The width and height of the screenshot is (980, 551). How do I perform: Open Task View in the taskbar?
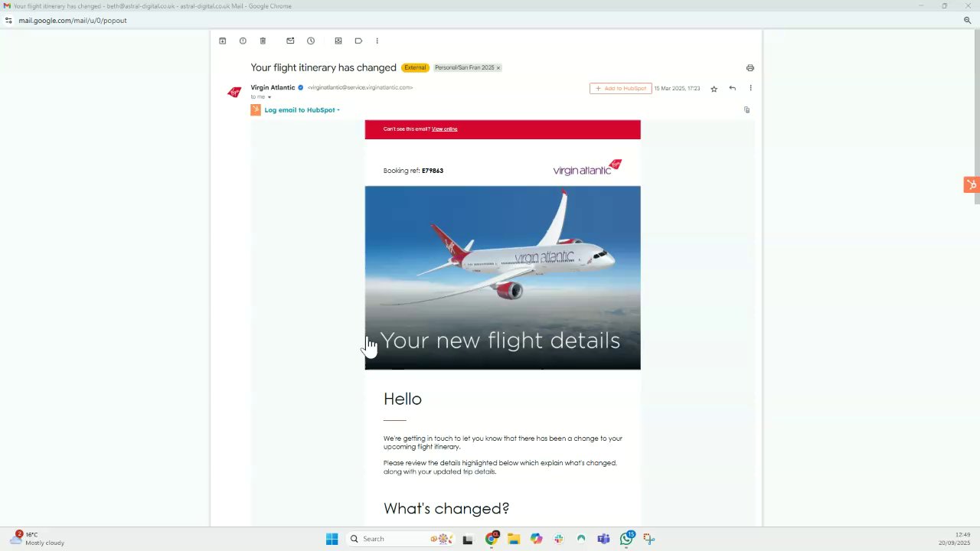point(468,539)
